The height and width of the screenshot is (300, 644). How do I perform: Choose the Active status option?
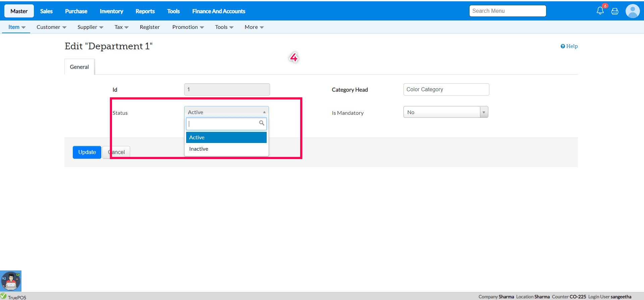(226, 138)
